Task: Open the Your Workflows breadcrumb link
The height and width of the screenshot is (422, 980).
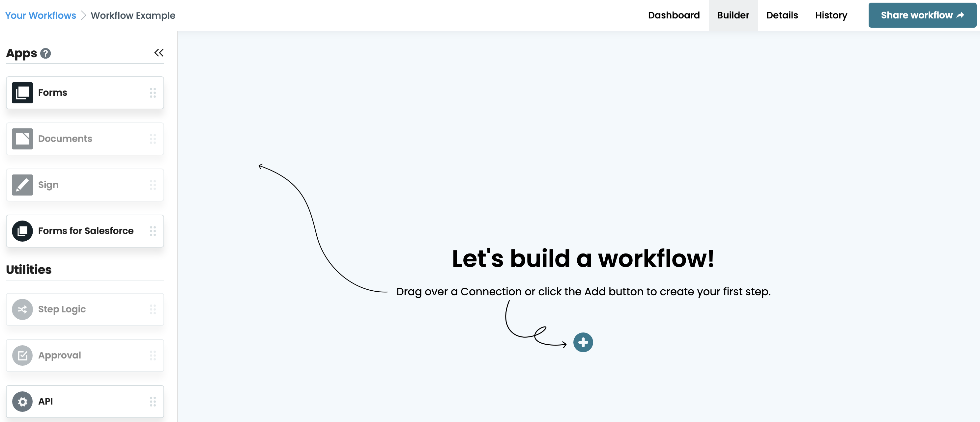Action: 41,15
